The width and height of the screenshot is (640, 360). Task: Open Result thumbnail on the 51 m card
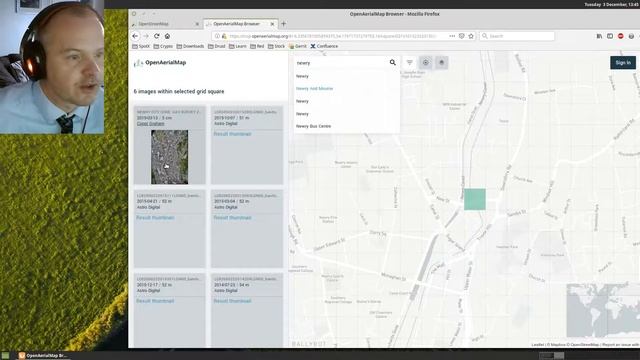(x=233, y=134)
